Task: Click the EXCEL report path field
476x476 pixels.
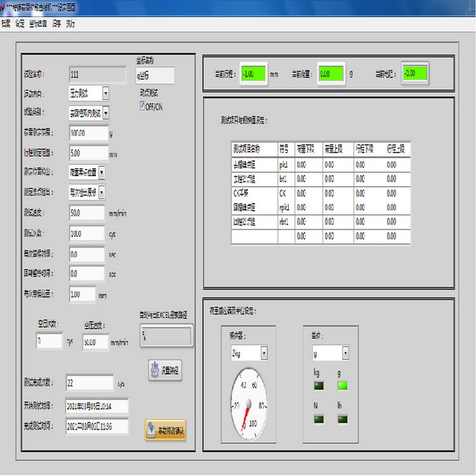Action: pyautogui.click(x=166, y=336)
